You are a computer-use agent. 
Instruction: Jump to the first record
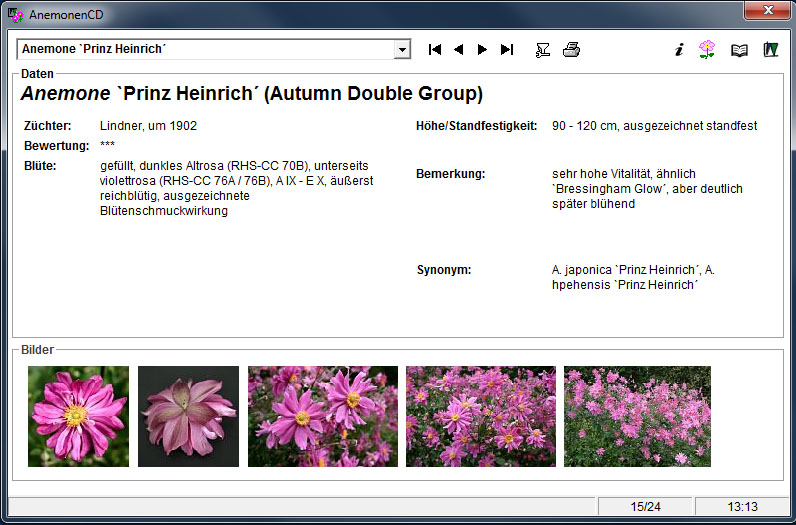click(435, 49)
